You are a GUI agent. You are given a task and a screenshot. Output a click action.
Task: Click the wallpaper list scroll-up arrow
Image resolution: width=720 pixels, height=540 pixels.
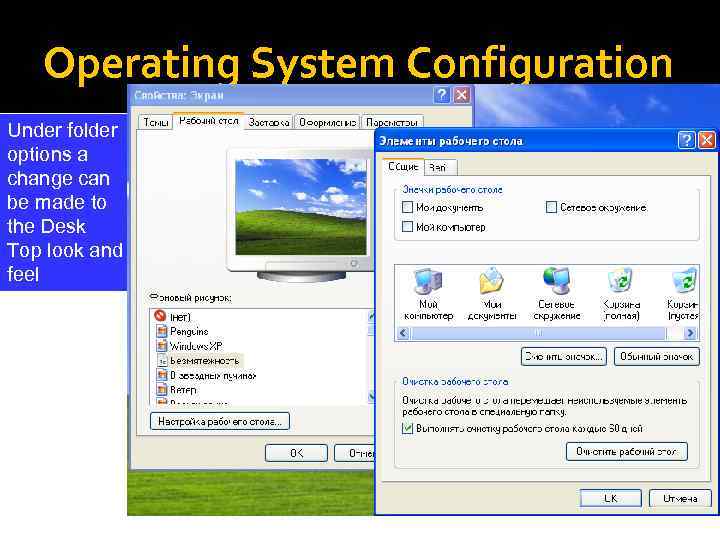click(371, 316)
